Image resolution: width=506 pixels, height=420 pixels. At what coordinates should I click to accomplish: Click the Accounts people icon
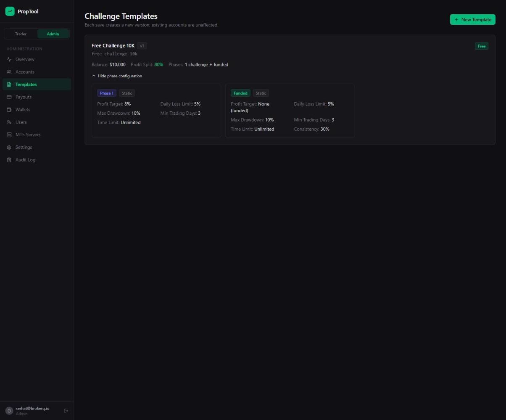[9, 72]
